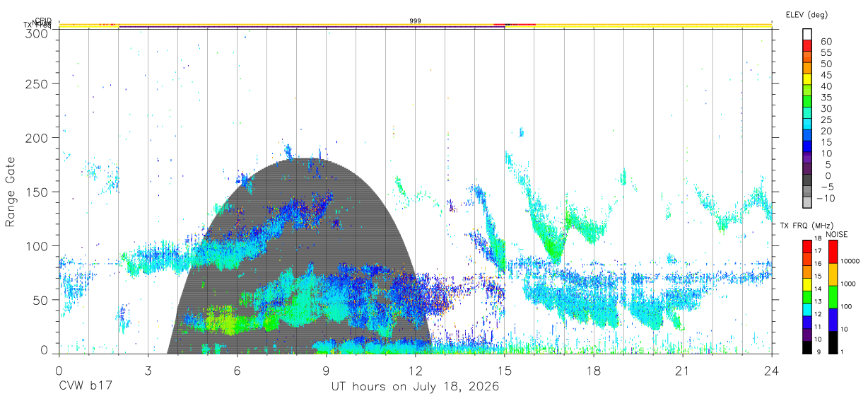Click the "55" value on the ELEV scale
Viewport: 868px width, 401px height.
click(x=826, y=53)
